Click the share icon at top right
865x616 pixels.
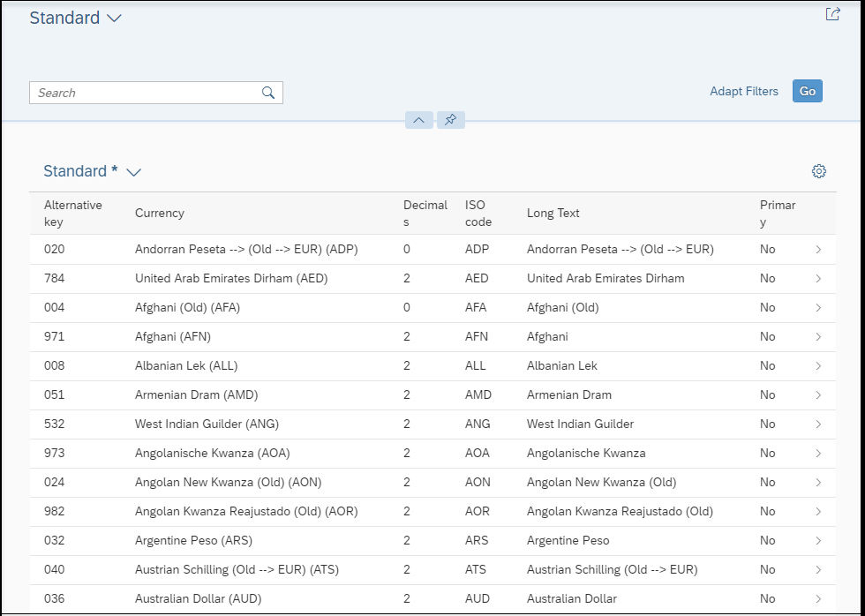[832, 14]
